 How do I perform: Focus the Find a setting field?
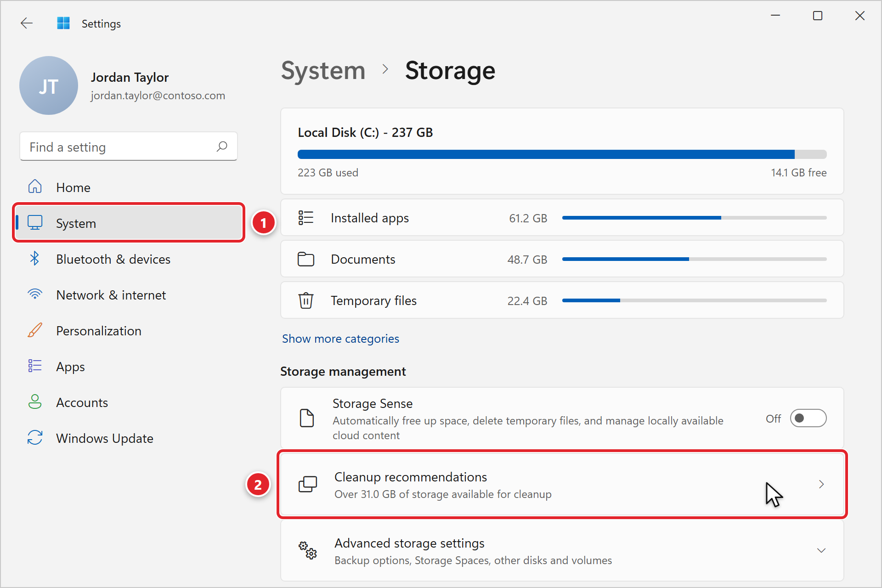pyautogui.click(x=129, y=147)
